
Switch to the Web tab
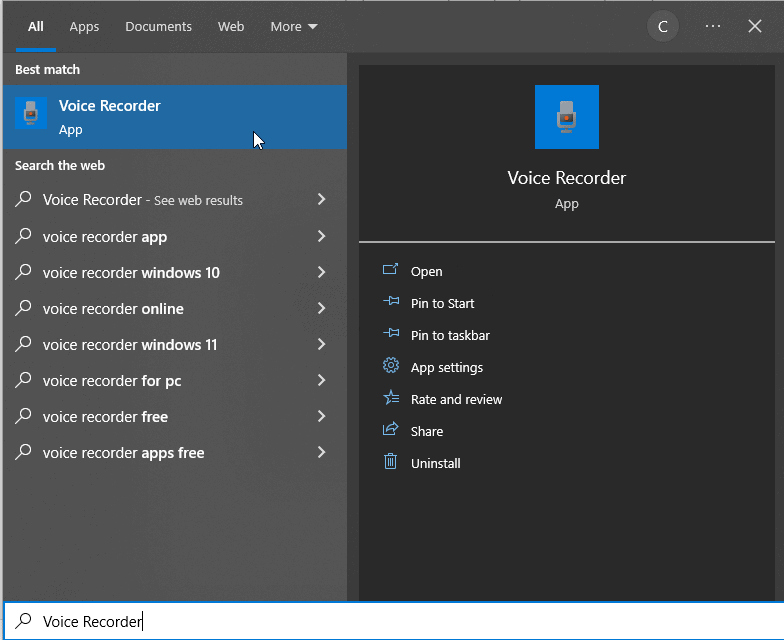(231, 26)
